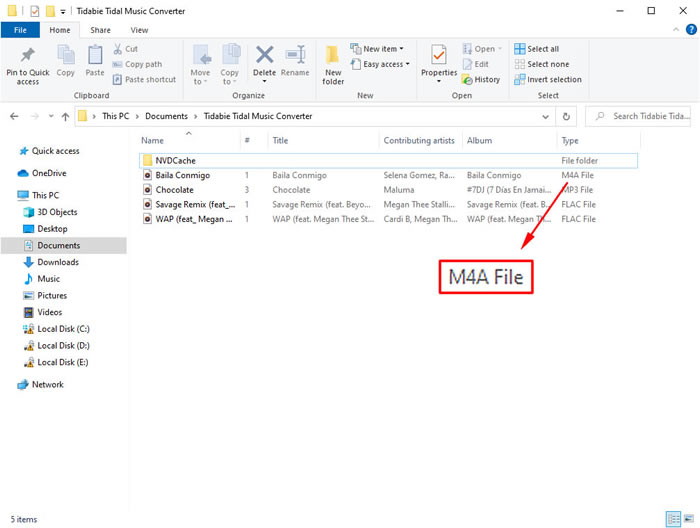This screenshot has width=700, height=528.
Task: Open file History
Action: 481,79
